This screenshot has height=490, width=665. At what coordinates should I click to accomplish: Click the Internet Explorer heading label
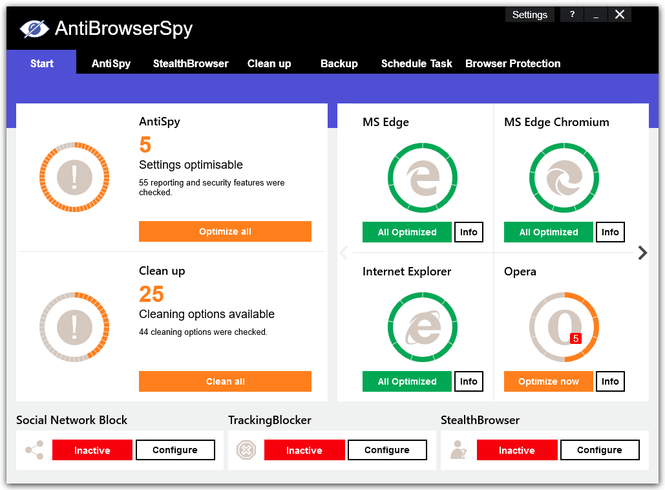(x=407, y=271)
